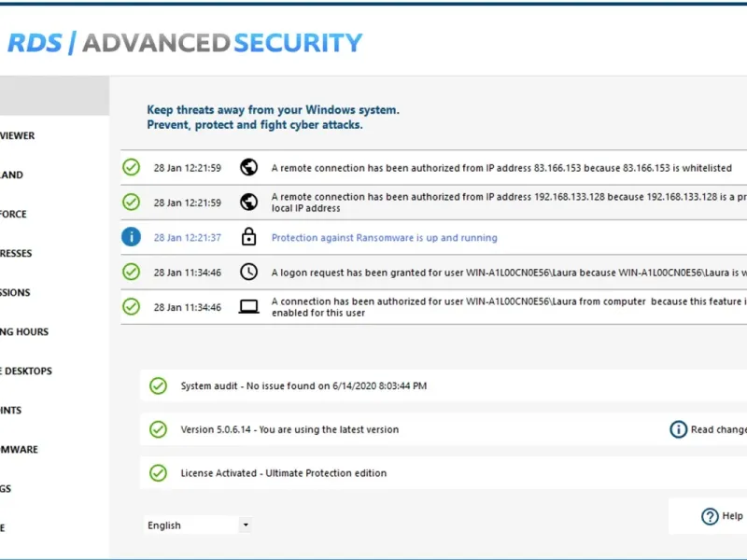Click the globe icon for the 192.168.133.128 connection
The width and height of the screenshot is (747, 560).
248,202
